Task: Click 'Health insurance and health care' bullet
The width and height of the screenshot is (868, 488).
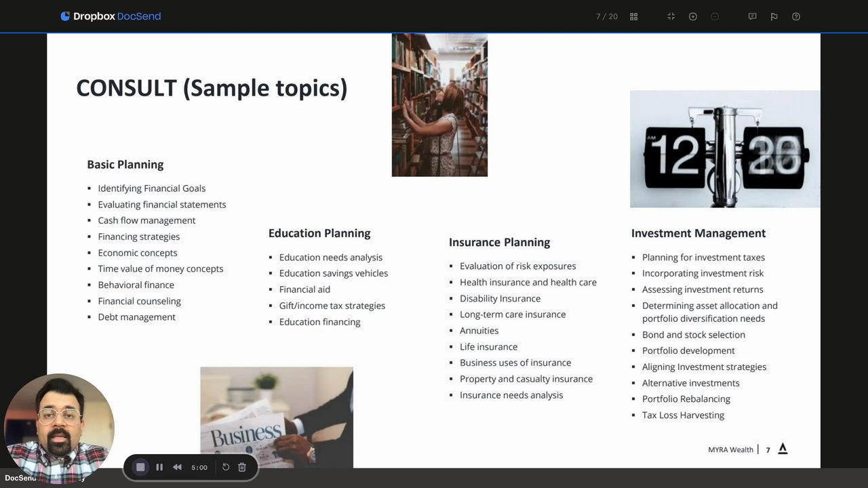Action: pos(528,282)
